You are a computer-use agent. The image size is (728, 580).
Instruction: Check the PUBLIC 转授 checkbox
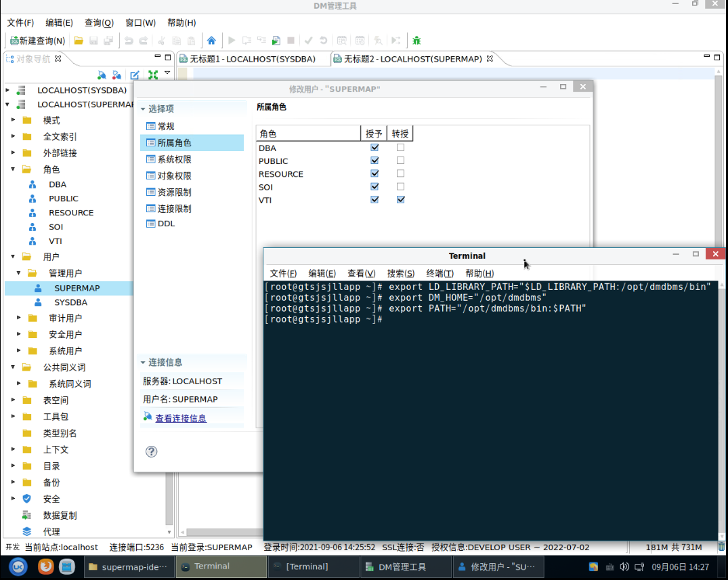(x=401, y=160)
